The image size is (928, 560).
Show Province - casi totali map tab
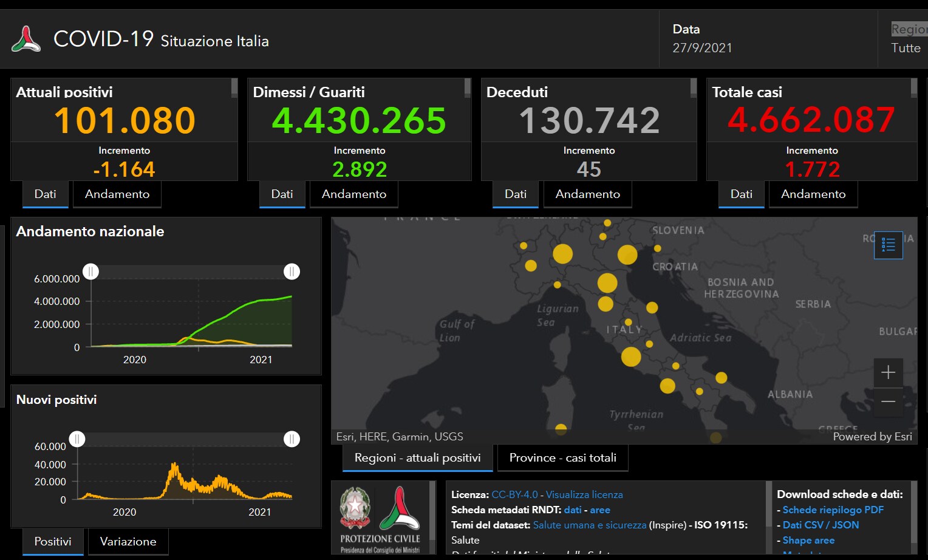point(562,458)
